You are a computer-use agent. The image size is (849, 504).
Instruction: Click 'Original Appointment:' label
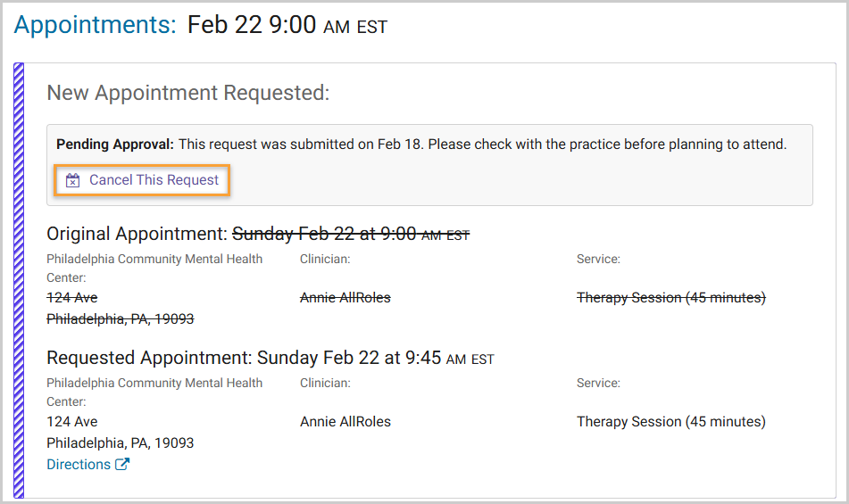(x=137, y=234)
